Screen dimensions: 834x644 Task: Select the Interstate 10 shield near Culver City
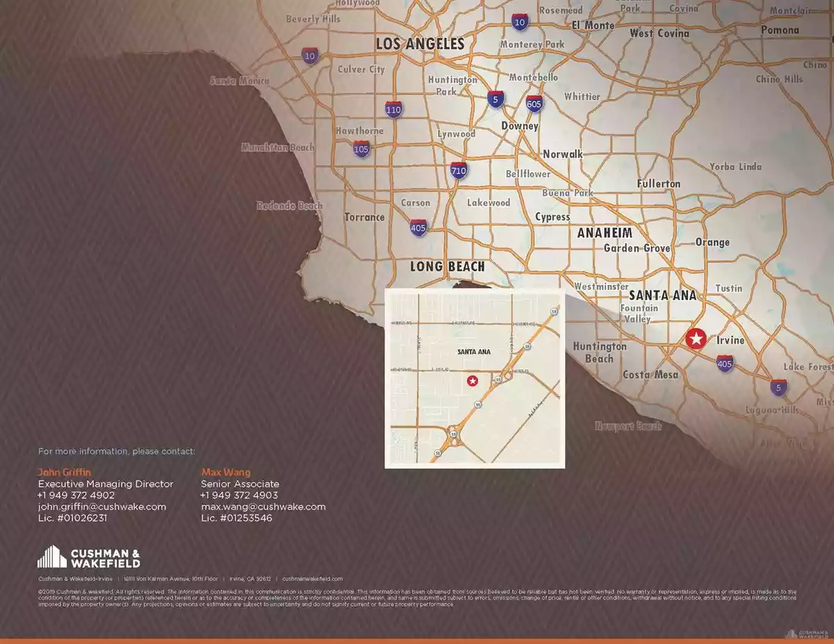[x=309, y=53]
